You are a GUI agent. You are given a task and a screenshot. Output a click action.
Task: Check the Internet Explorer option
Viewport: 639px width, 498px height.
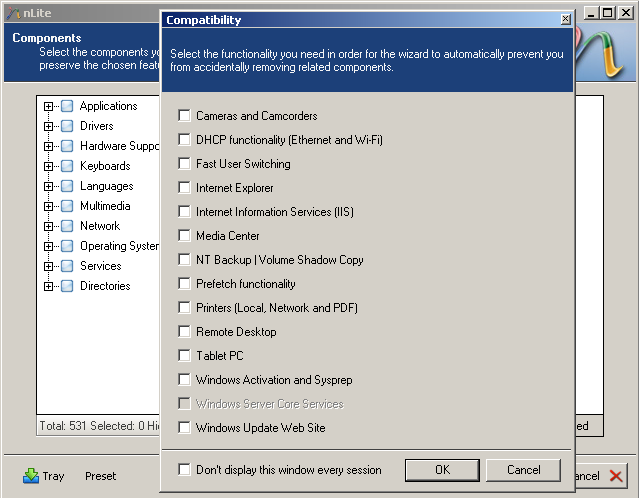click(x=184, y=188)
